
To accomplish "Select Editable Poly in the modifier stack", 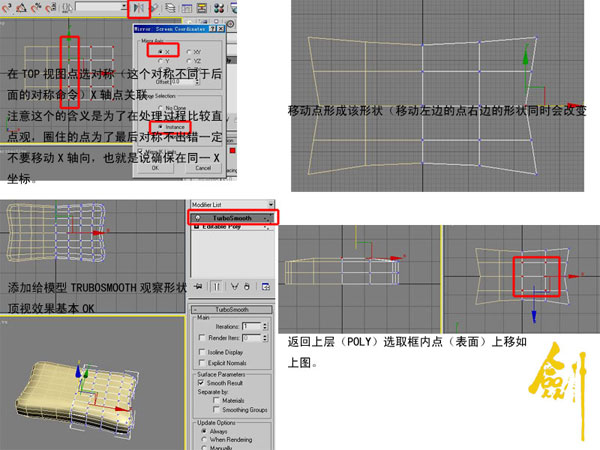I will 232,227.
